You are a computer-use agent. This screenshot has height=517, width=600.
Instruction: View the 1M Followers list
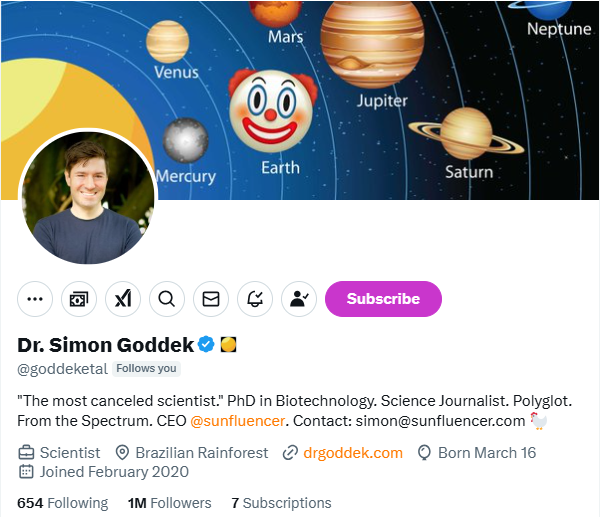169,503
